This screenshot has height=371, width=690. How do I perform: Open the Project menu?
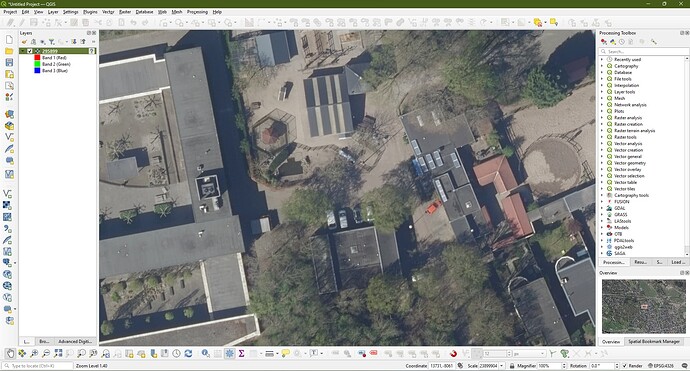tap(10, 12)
